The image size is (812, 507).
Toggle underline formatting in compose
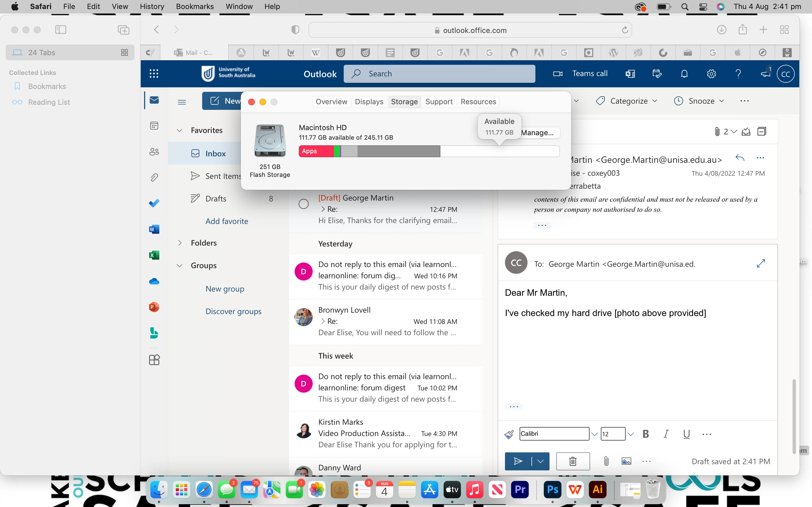pyautogui.click(x=687, y=434)
